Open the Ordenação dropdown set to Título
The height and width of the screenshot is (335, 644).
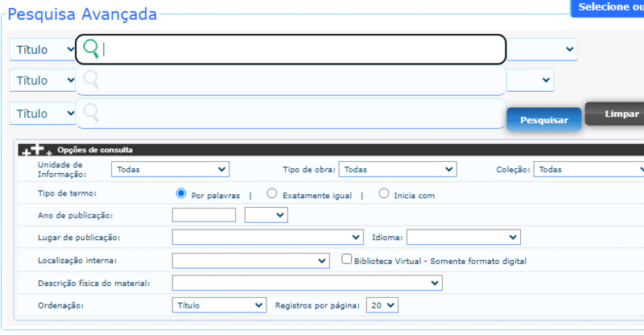[x=219, y=305]
